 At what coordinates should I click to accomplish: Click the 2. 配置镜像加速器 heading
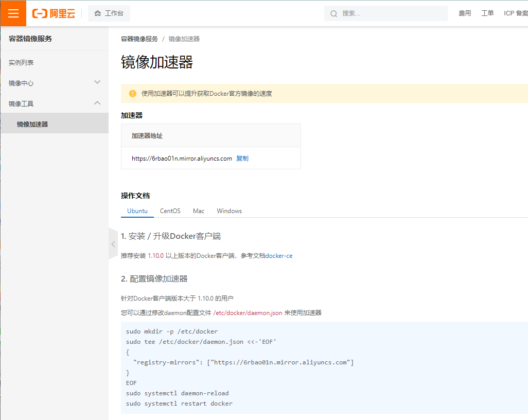pos(154,279)
